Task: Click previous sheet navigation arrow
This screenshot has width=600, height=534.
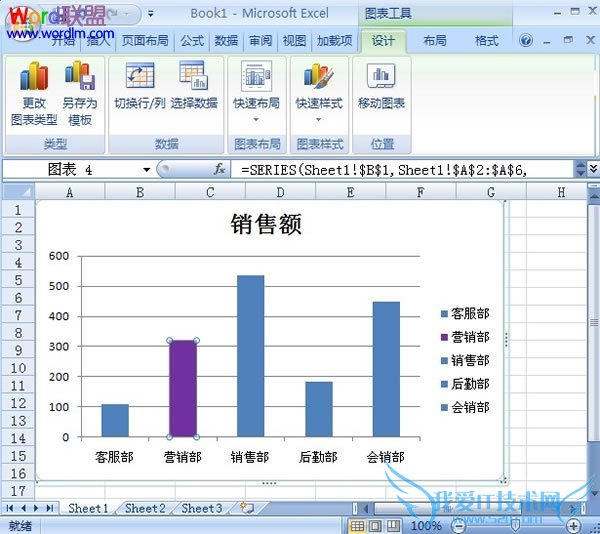Action: [23, 508]
